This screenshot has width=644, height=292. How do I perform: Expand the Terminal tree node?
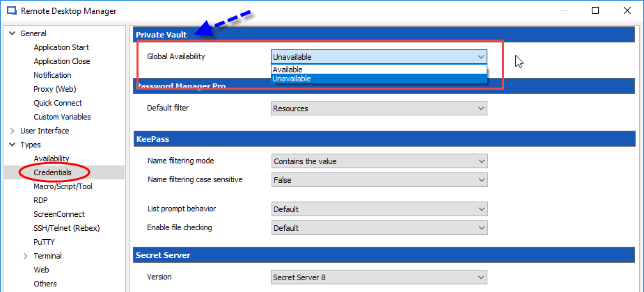point(26,256)
